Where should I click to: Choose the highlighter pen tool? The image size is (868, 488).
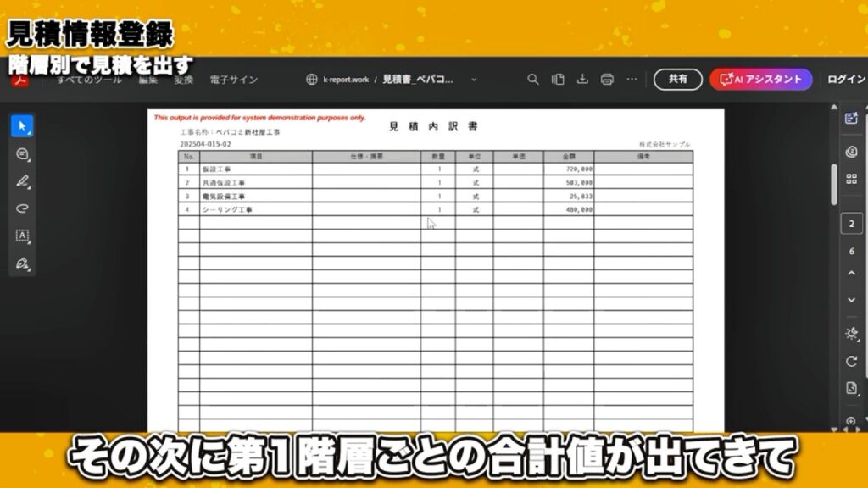pos(22,181)
